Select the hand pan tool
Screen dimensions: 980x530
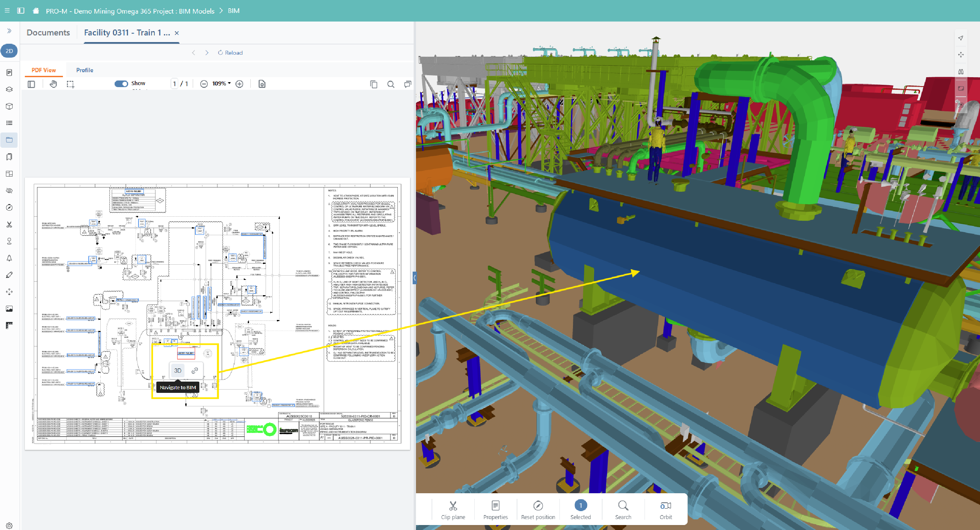53,84
